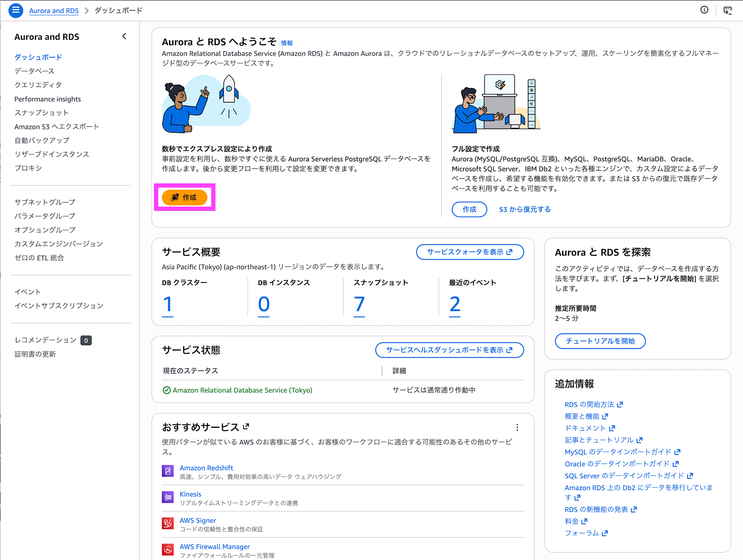
Task: Click the スナップショット count number 7
Action: (x=359, y=304)
